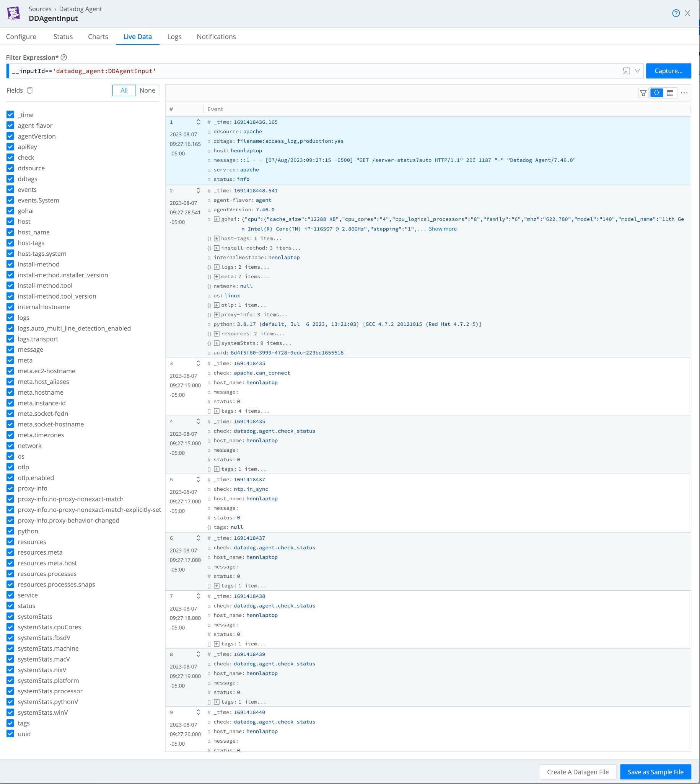Uncheck the agentVersion field checkbox

tap(10, 136)
